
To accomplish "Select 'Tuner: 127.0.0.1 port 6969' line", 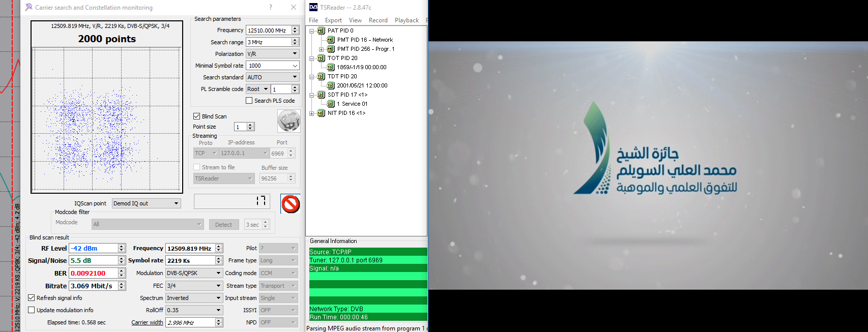I will pyautogui.click(x=368, y=260).
